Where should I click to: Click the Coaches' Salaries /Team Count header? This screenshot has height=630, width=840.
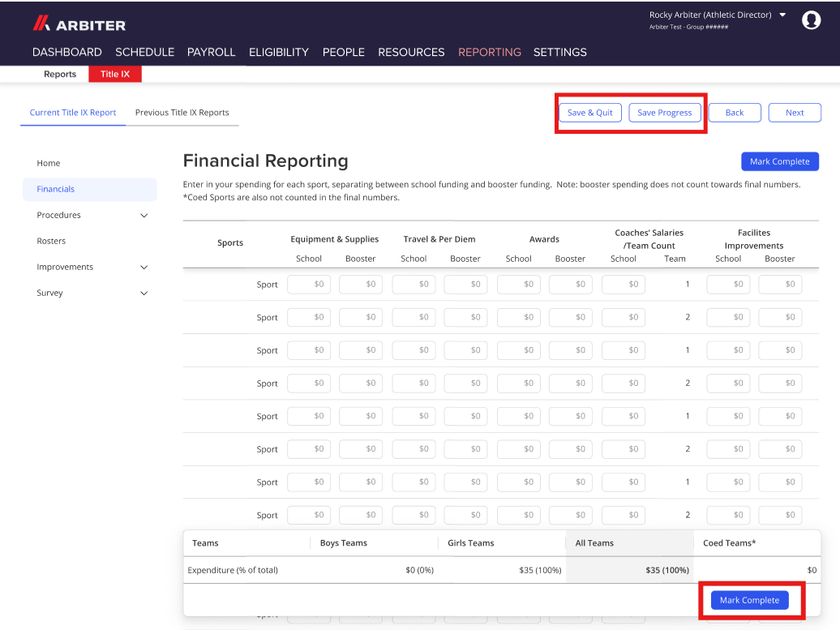coord(649,239)
